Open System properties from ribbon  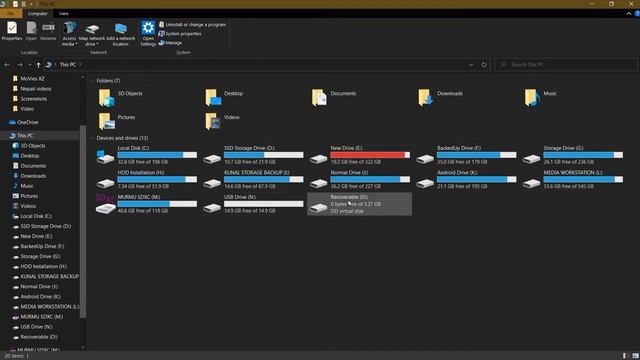pyautogui.click(x=180, y=33)
